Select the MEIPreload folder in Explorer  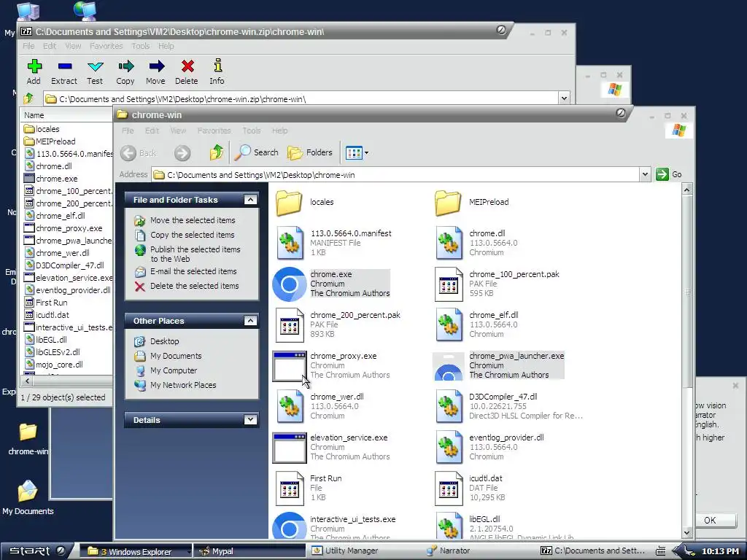[x=448, y=203]
